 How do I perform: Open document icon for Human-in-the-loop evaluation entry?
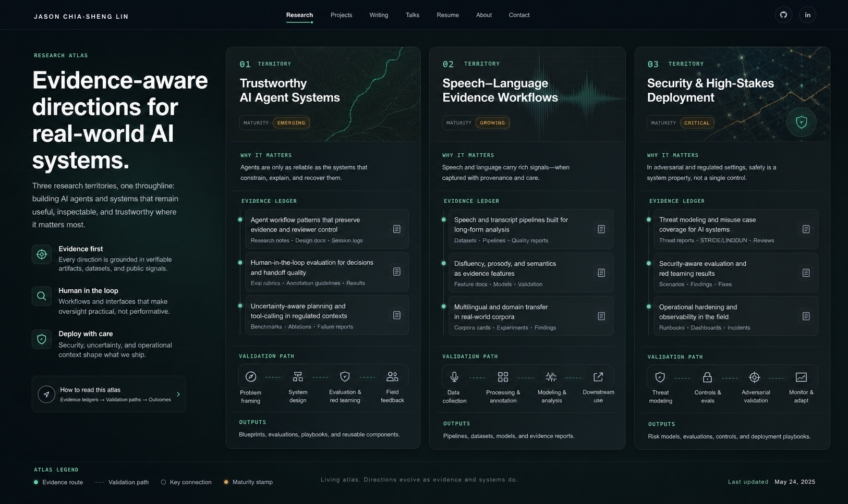click(397, 272)
